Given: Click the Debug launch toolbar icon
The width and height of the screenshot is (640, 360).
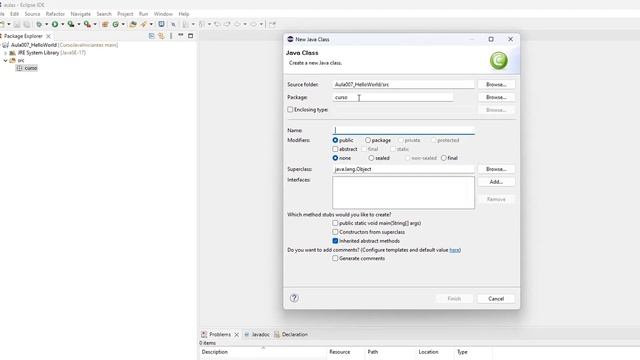Looking at the screenshot, I should tap(39, 24).
